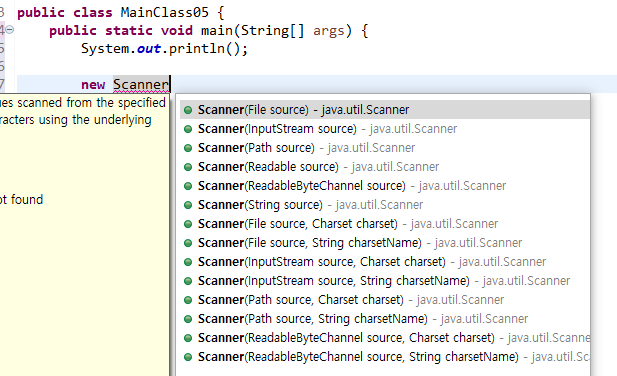Click green icon beside Scanner(Path source)

(188, 148)
